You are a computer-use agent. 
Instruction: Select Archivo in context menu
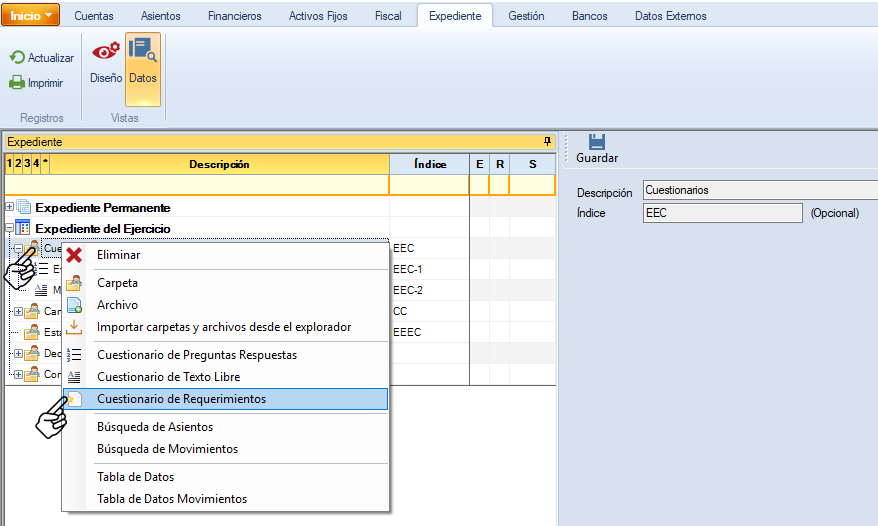click(x=117, y=305)
